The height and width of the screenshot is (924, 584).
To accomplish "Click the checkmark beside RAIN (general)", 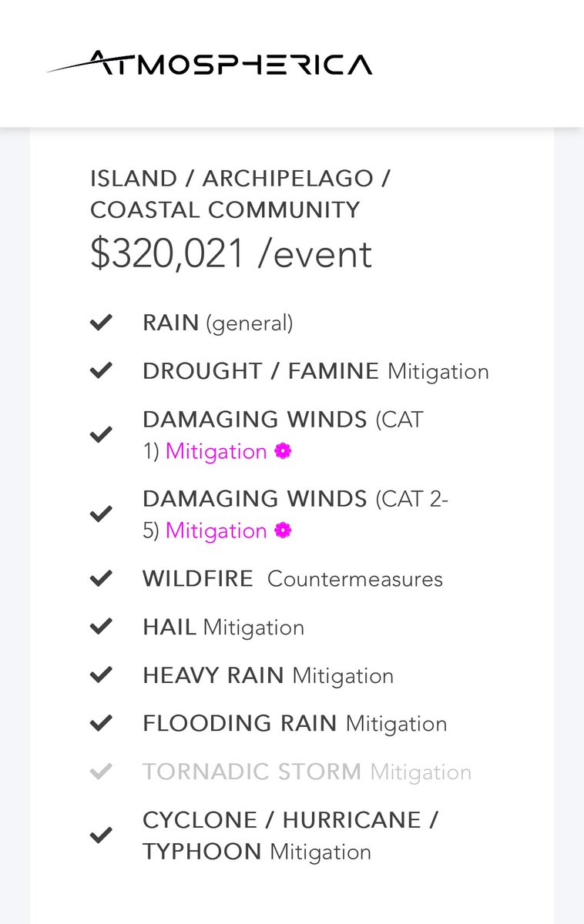I will click(101, 323).
